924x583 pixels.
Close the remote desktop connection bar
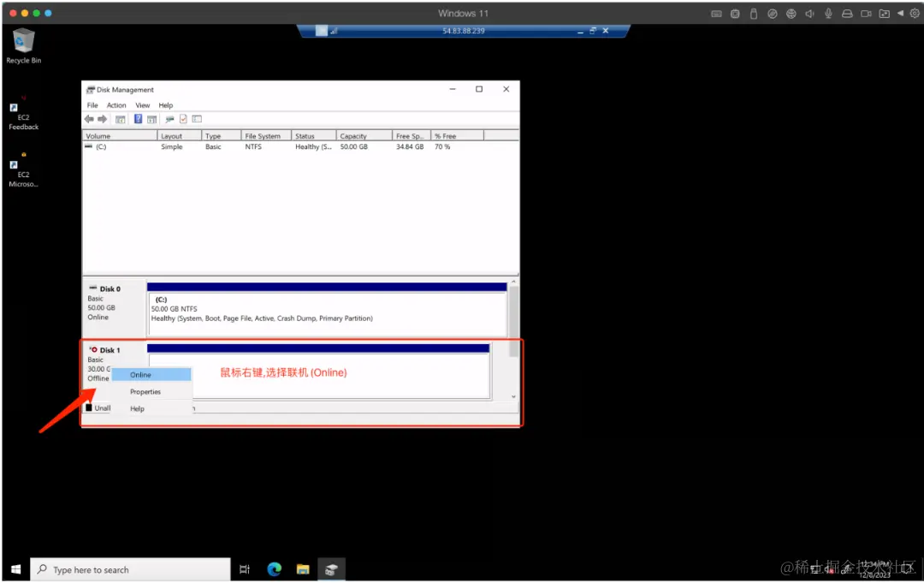pyautogui.click(x=605, y=31)
